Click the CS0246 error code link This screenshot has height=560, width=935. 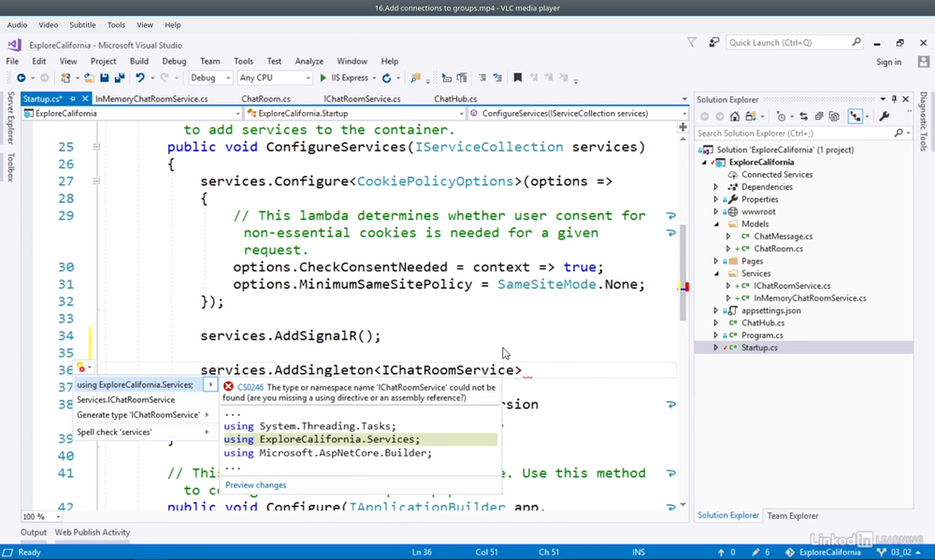(x=251, y=387)
